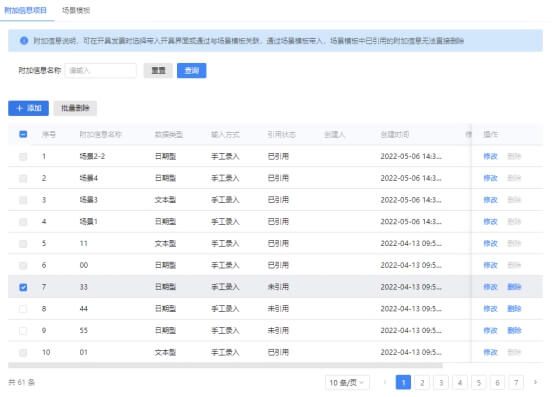Toggle the checkbox for row 2 场景4

pyautogui.click(x=23, y=178)
